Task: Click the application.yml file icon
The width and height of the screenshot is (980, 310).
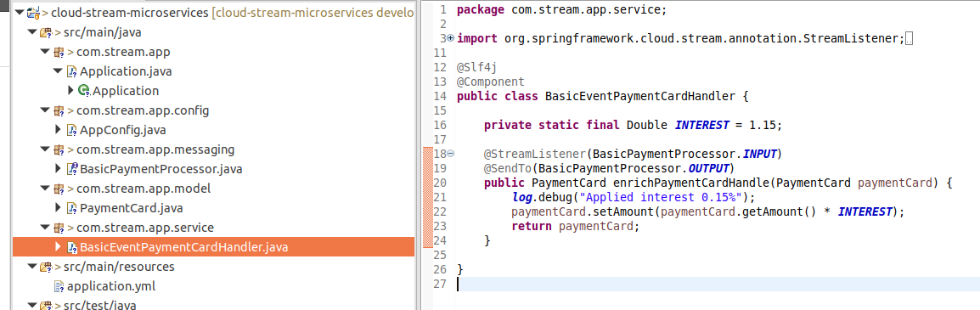Action: click(59, 286)
